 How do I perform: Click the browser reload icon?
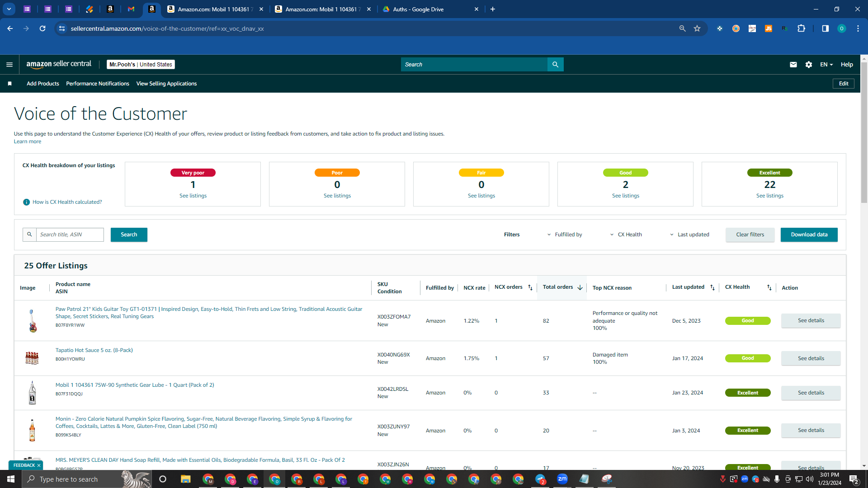[42, 28]
